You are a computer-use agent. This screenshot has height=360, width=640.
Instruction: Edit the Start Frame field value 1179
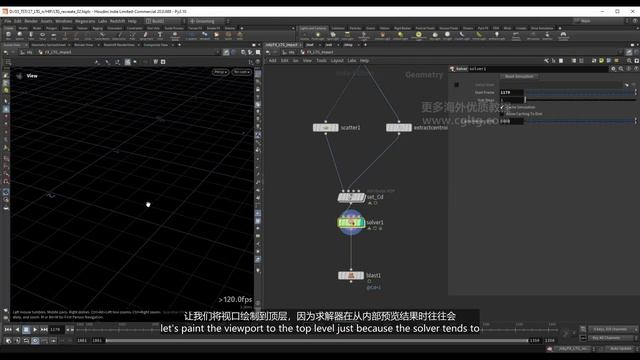tap(511, 93)
